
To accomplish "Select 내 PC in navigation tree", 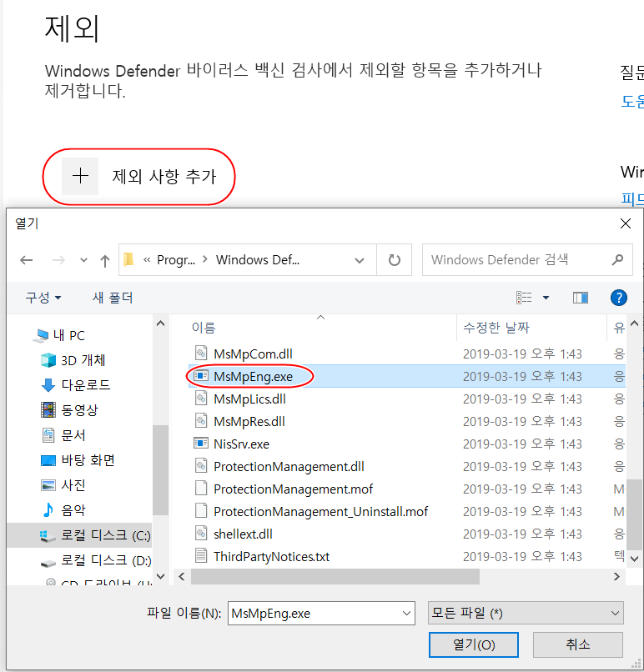I will click(x=60, y=335).
